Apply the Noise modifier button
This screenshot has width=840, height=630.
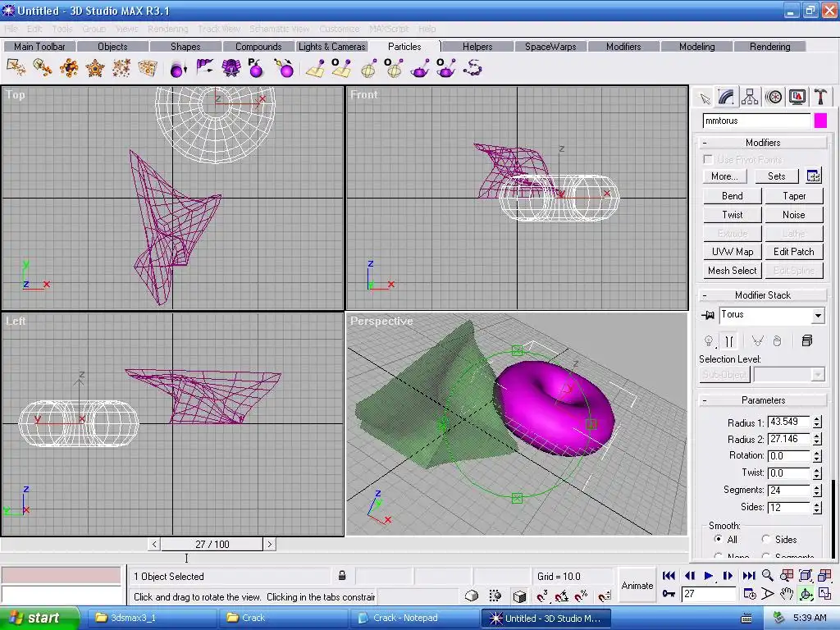[x=794, y=215]
